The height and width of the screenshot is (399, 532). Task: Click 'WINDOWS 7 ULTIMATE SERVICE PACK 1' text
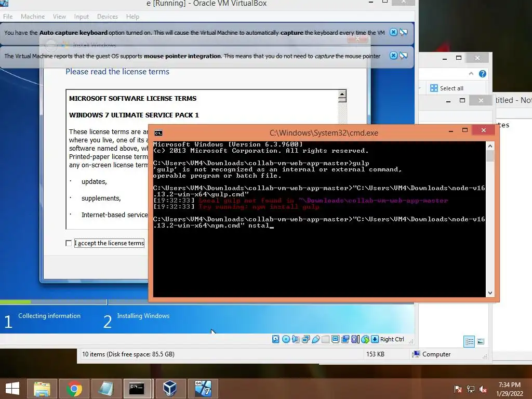point(134,115)
